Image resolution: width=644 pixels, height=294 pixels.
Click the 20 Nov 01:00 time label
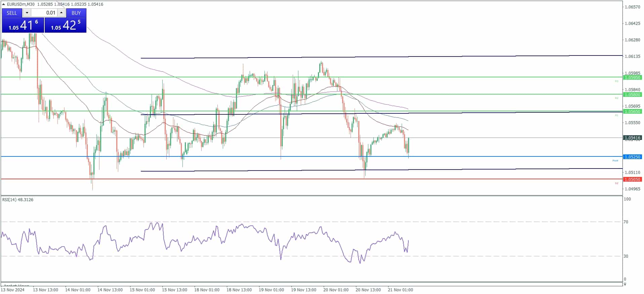(336, 290)
